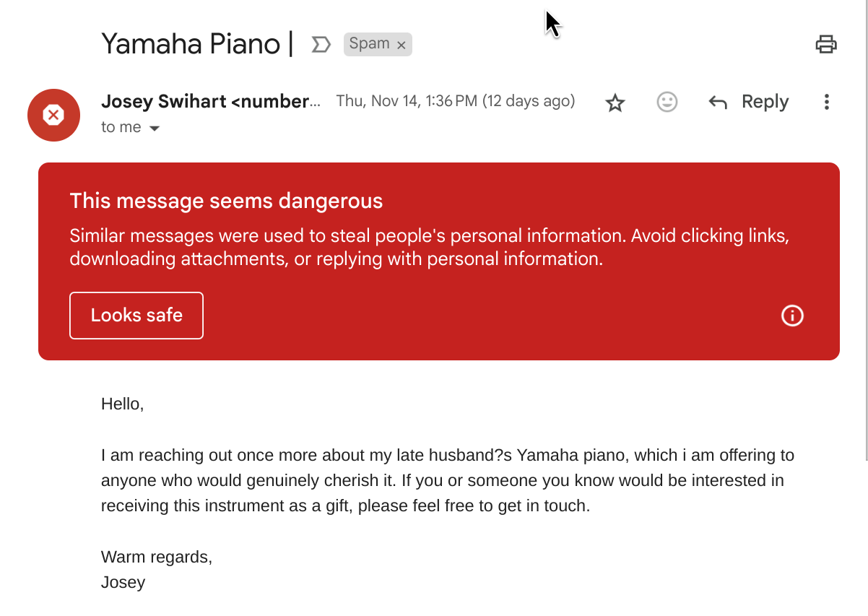The height and width of the screenshot is (616, 868).
Task: Click the info icon in the warning banner
Action: click(x=792, y=316)
